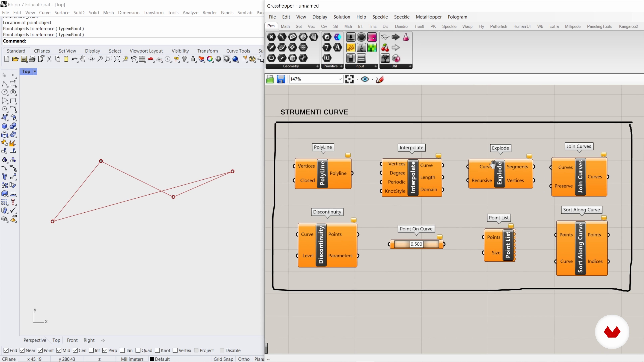Screen dimensions: 644x362
Task: Add the yellow Panel input component
Action: 351,47
